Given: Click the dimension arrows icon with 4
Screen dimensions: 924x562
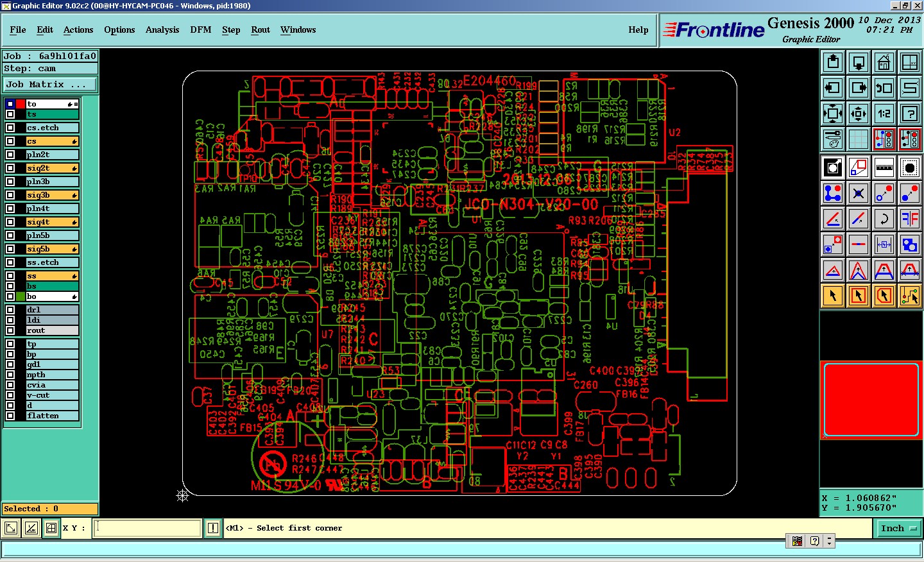Looking at the screenshot, I should click(884, 244).
